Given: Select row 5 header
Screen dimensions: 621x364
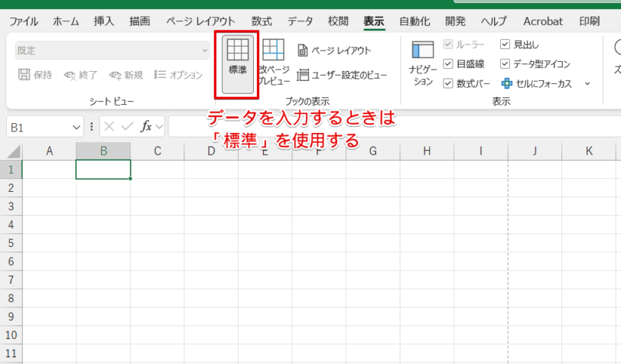Looking at the screenshot, I should [x=11, y=243].
